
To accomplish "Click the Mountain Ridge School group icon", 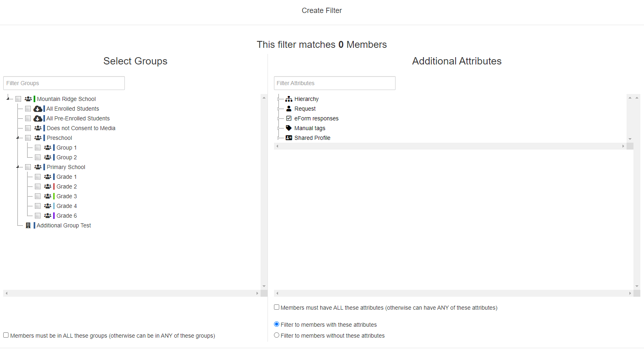I will [28, 99].
